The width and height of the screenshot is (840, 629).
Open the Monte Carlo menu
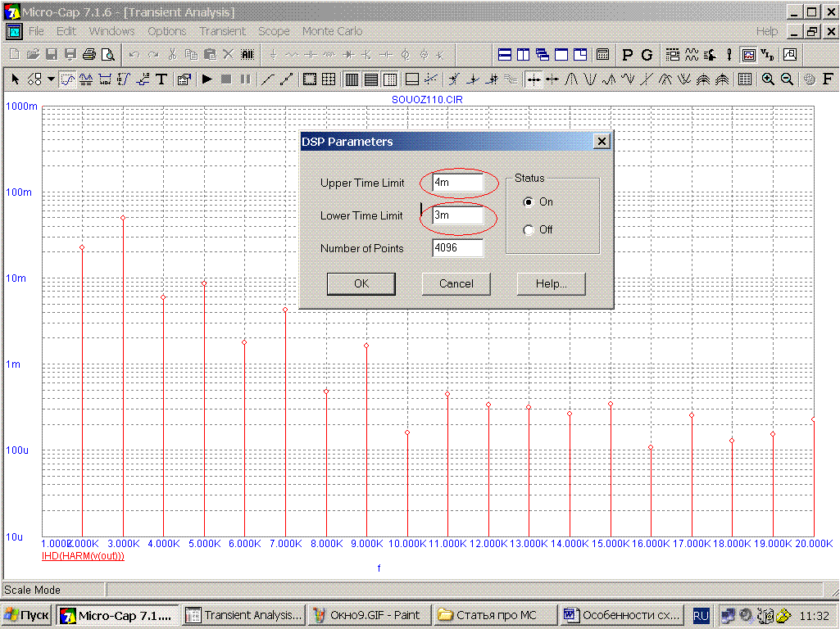point(332,31)
